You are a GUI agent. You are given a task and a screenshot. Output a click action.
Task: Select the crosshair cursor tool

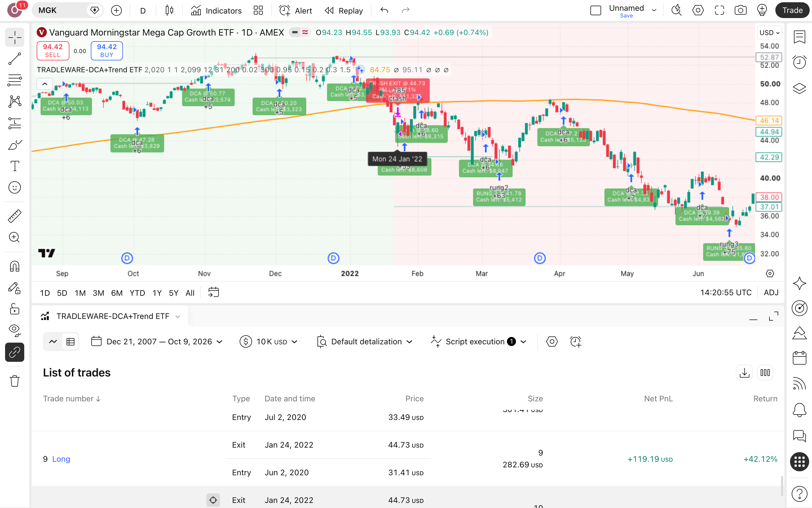click(15, 38)
